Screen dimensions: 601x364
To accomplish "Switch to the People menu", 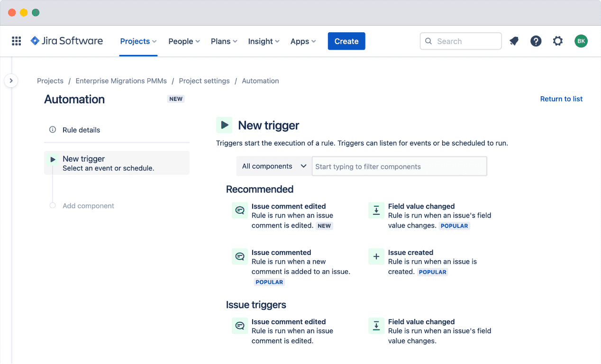I will click(184, 41).
